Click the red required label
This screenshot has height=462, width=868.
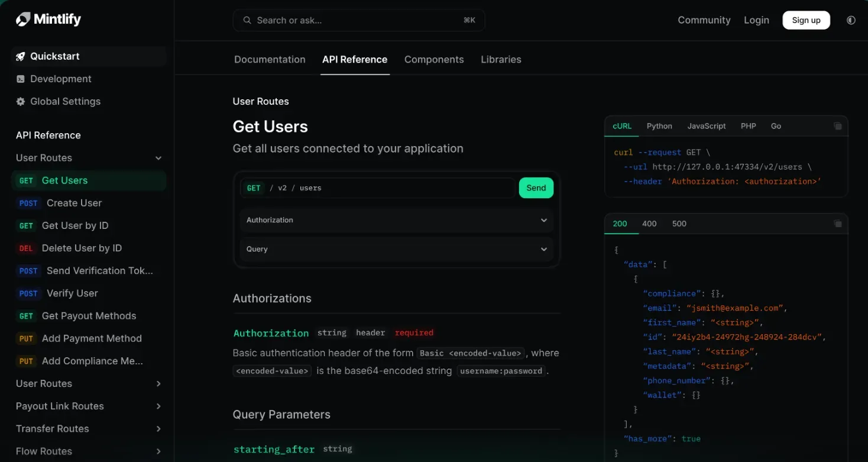pyautogui.click(x=414, y=333)
